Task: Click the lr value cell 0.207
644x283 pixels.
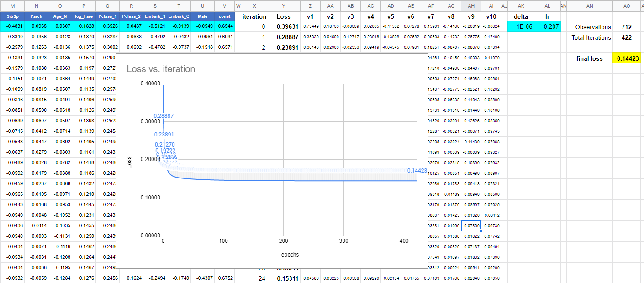Action: click(x=551, y=27)
